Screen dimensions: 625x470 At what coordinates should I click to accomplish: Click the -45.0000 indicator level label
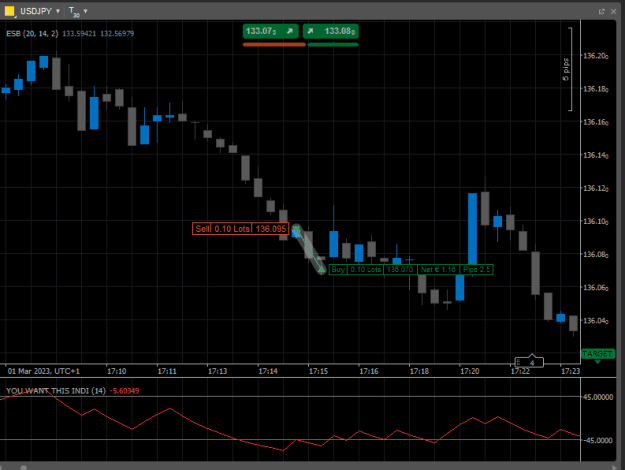click(598, 441)
